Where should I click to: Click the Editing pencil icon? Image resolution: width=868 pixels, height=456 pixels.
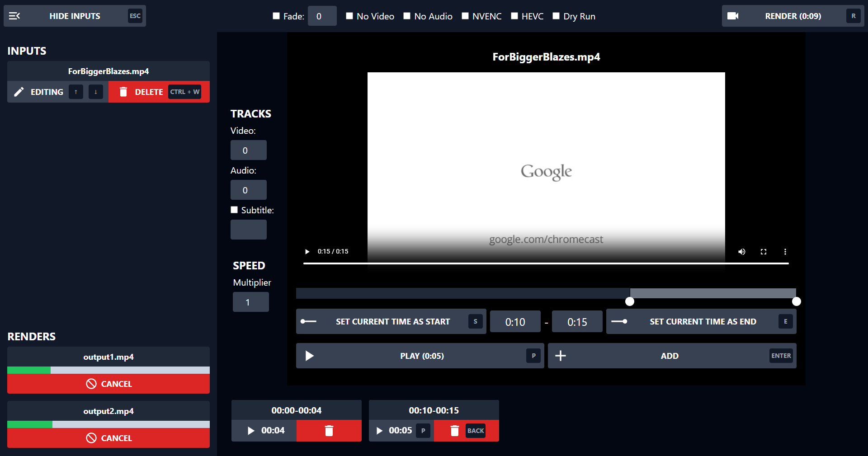pos(19,92)
